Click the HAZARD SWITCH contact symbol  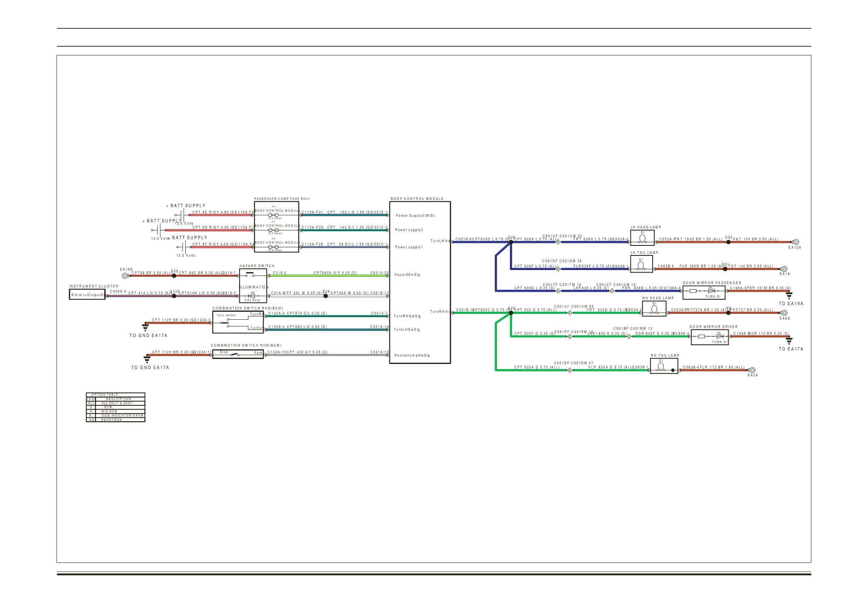pos(250,274)
